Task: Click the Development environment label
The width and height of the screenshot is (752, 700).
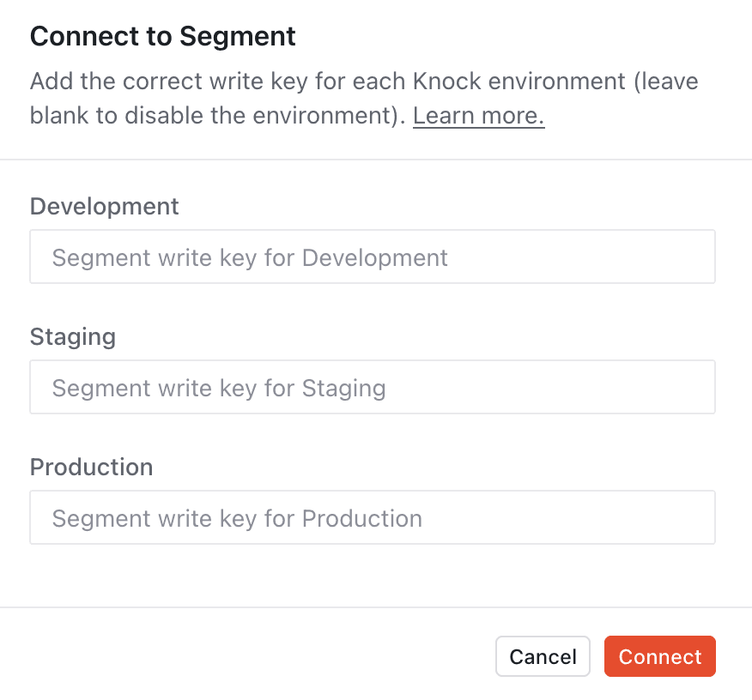Action: coord(104,206)
